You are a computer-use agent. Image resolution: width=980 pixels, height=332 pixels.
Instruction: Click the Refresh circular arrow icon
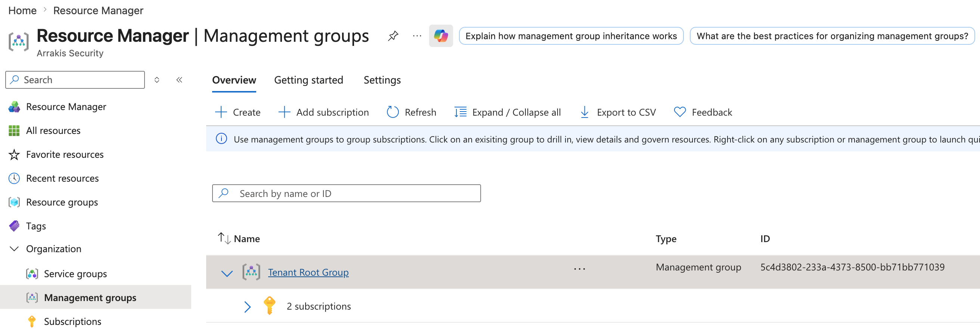[x=392, y=112]
